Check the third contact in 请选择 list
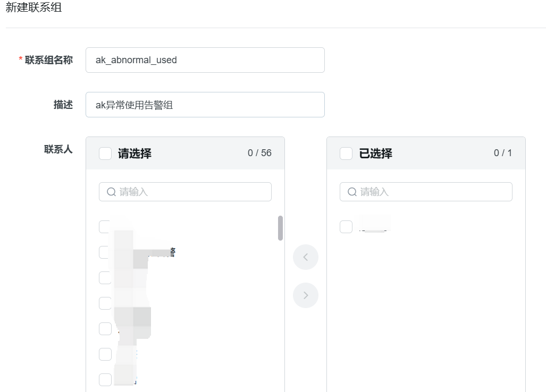Screen dimensions: 546x392 pos(105,278)
